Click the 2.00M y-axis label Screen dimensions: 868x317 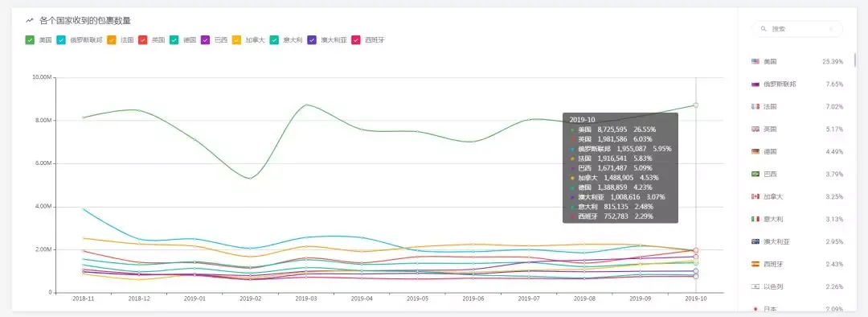coord(43,249)
